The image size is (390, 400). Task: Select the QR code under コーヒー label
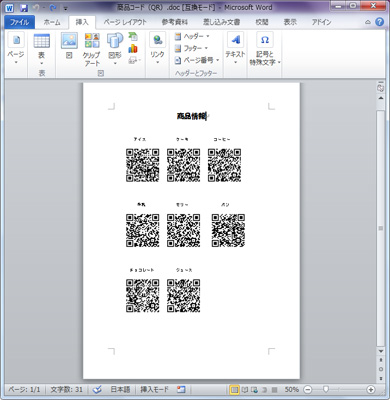(x=224, y=165)
